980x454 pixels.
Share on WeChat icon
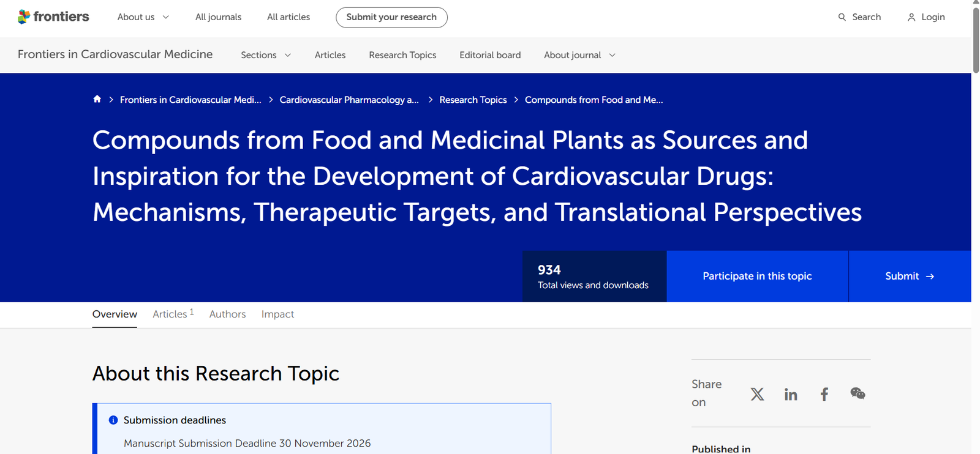pos(858,393)
